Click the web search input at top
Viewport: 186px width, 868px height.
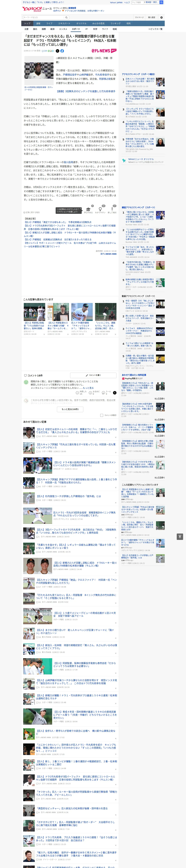[137, 2]
